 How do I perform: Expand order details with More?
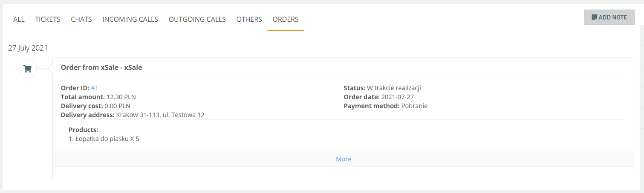coord(344,159)
